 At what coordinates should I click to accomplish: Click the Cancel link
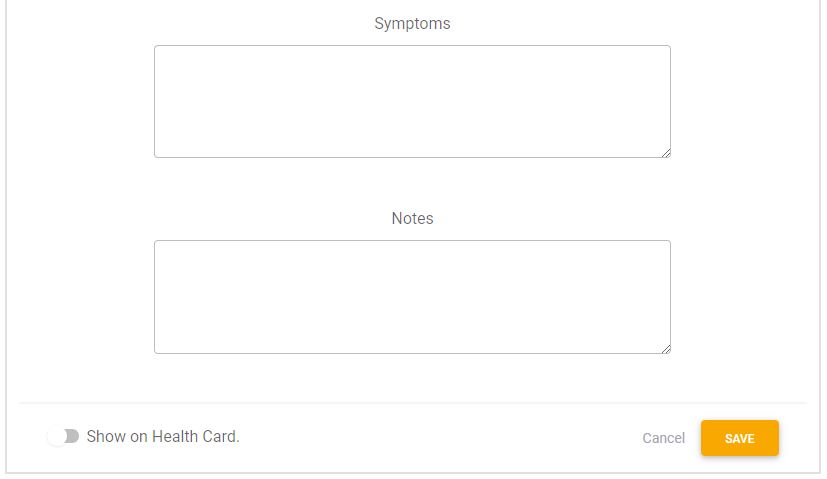click(x=663, y=438)
